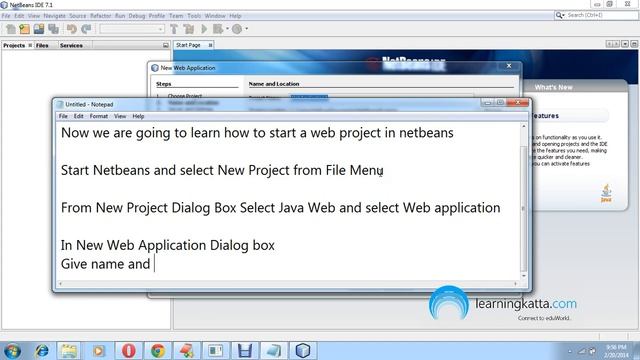Click the line 'In New Web Application Dialog box'

point(168,245)
